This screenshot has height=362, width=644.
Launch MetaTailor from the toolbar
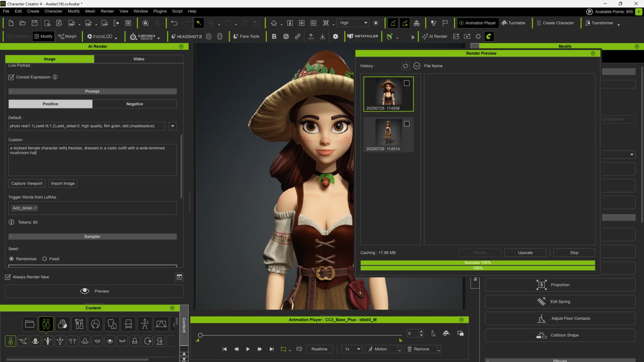(x=363, y=36)
